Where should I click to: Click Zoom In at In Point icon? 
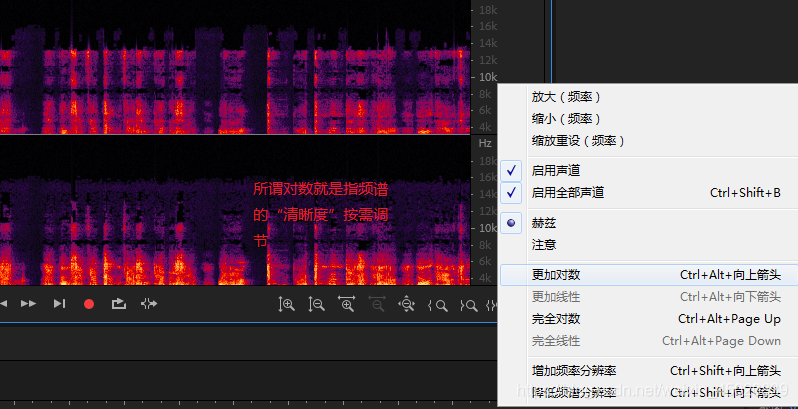[438, 305]
